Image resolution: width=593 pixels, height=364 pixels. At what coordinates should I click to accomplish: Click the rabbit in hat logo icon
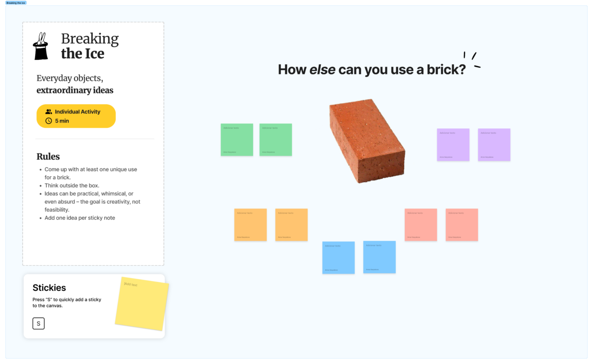click(41, 46)
